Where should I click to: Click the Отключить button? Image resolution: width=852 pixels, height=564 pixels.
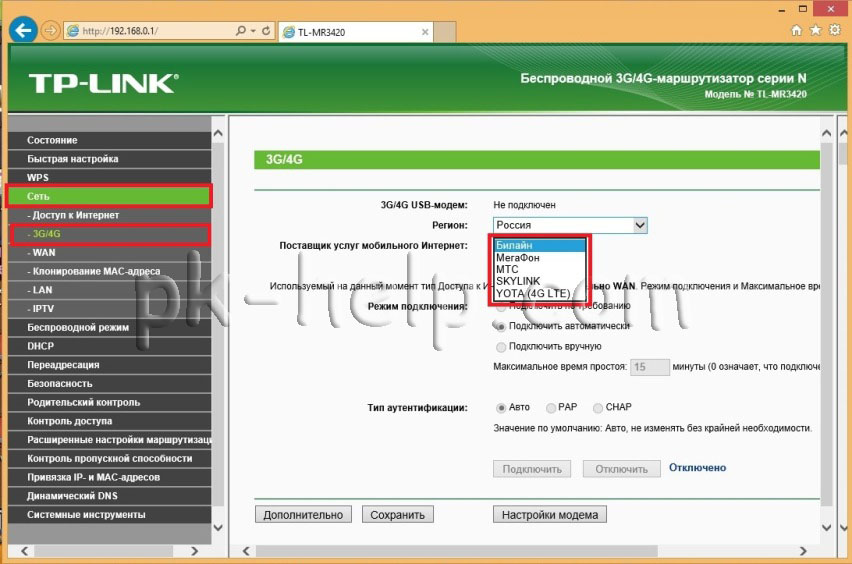pyautogui.click(x=622, y=469)
